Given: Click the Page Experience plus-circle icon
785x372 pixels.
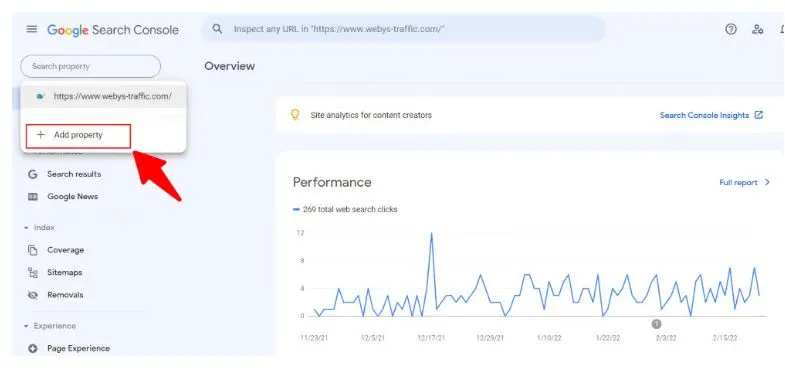Looking at the screenshot, I should tap(33, 348).
